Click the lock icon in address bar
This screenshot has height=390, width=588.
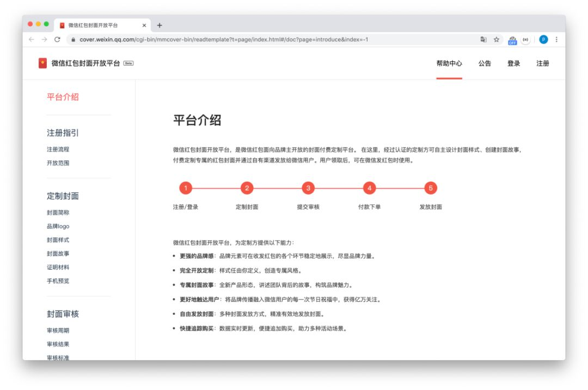(x=73, y=39)
